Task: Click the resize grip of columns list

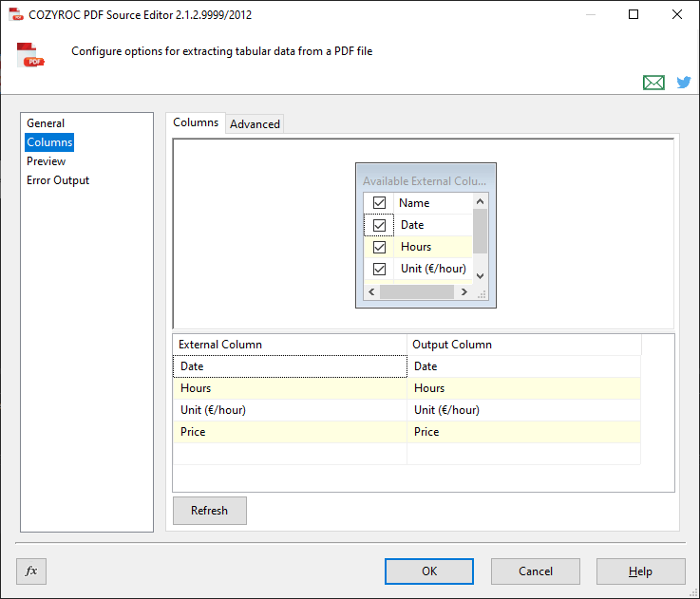Action: point(482,294)
